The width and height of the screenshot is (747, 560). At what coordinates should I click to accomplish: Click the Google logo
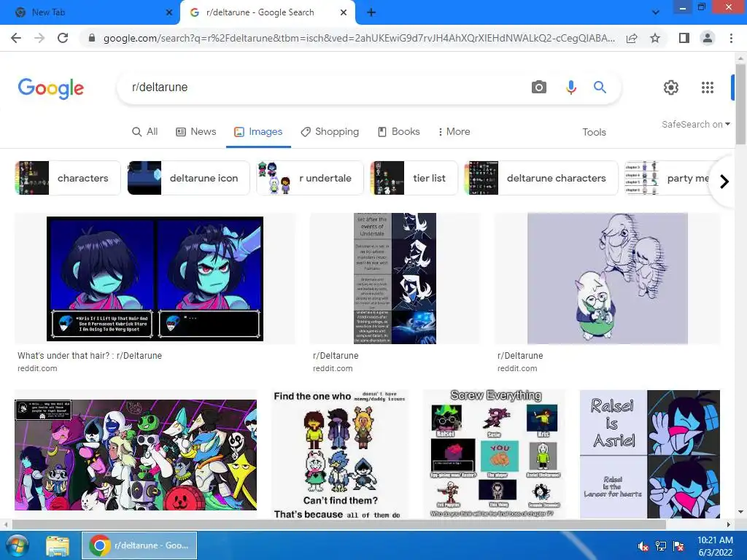pos(51,88)
